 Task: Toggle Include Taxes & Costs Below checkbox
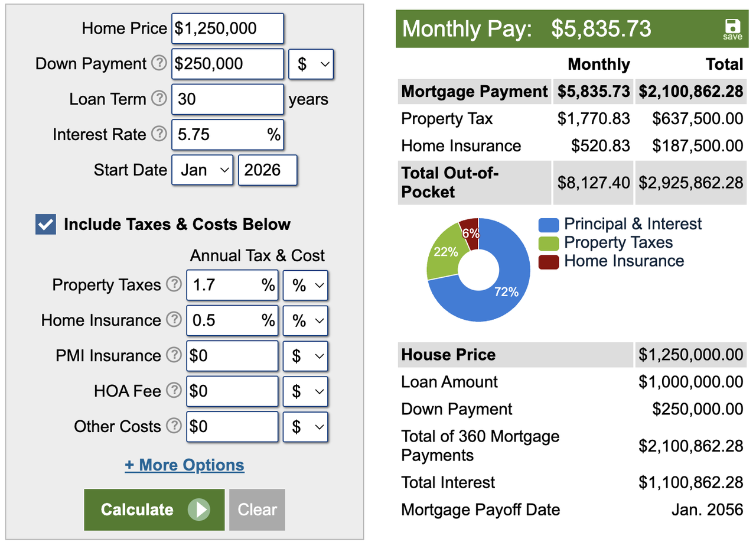click(x=45, y=225)
